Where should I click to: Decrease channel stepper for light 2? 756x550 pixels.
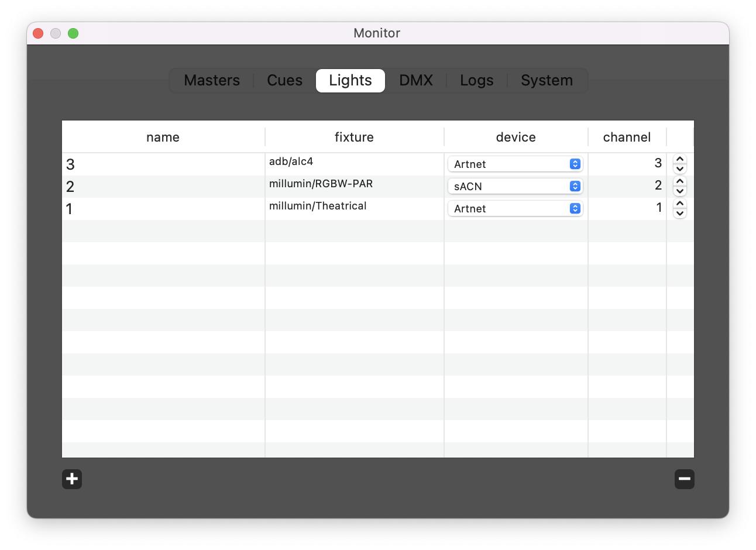pyautogui.click(x=679, y=191)
